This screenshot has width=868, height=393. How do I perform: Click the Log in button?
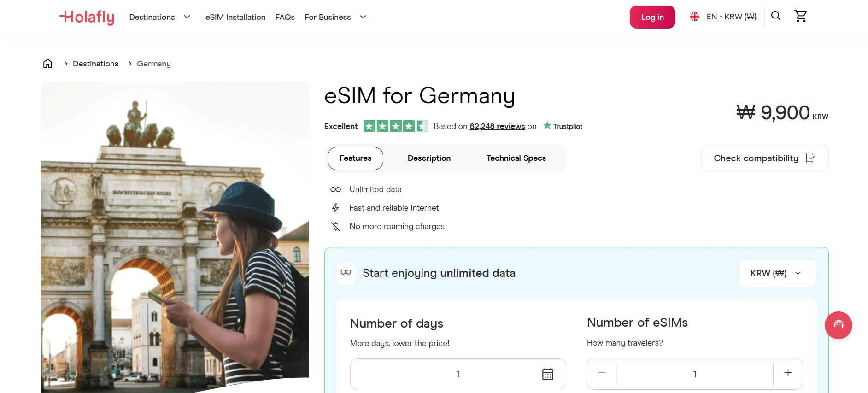652,17
